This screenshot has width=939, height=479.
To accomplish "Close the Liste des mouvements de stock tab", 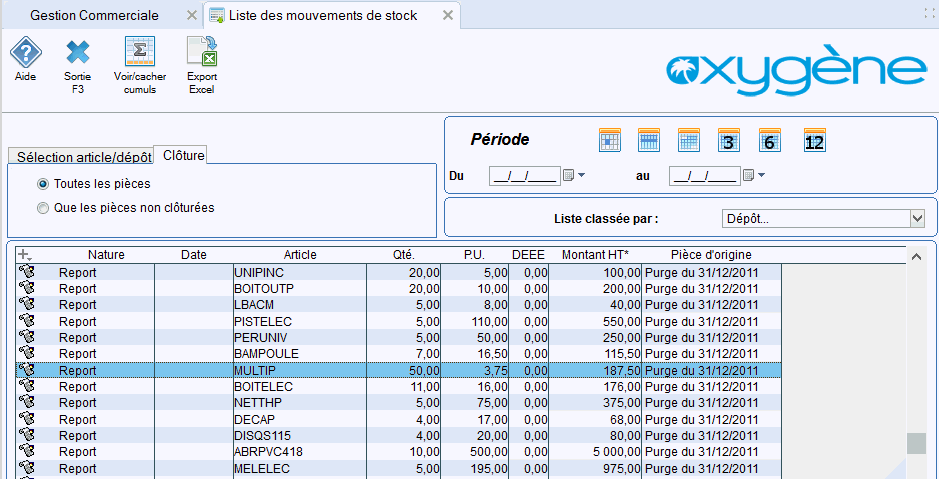I will click(x=447, y=16).
